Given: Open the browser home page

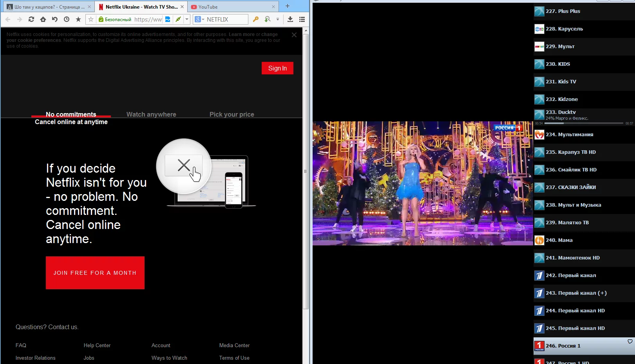Looking at the screenshot, I should [43, 19].
